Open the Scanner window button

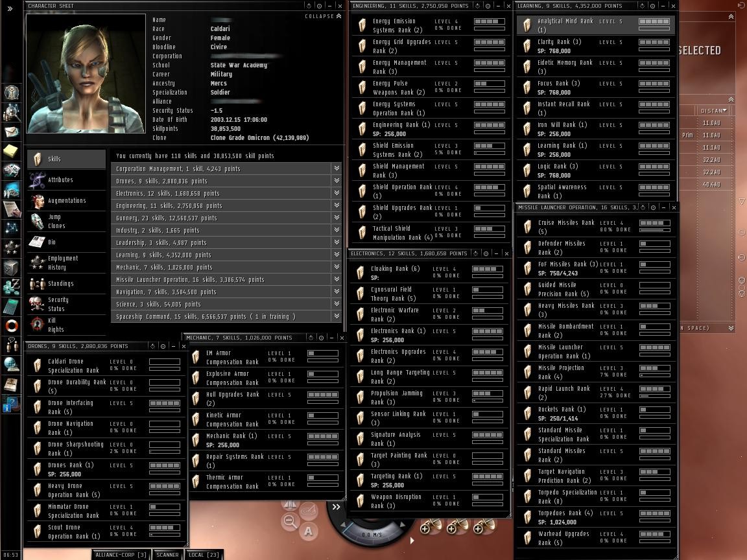(x=167, y=555)
